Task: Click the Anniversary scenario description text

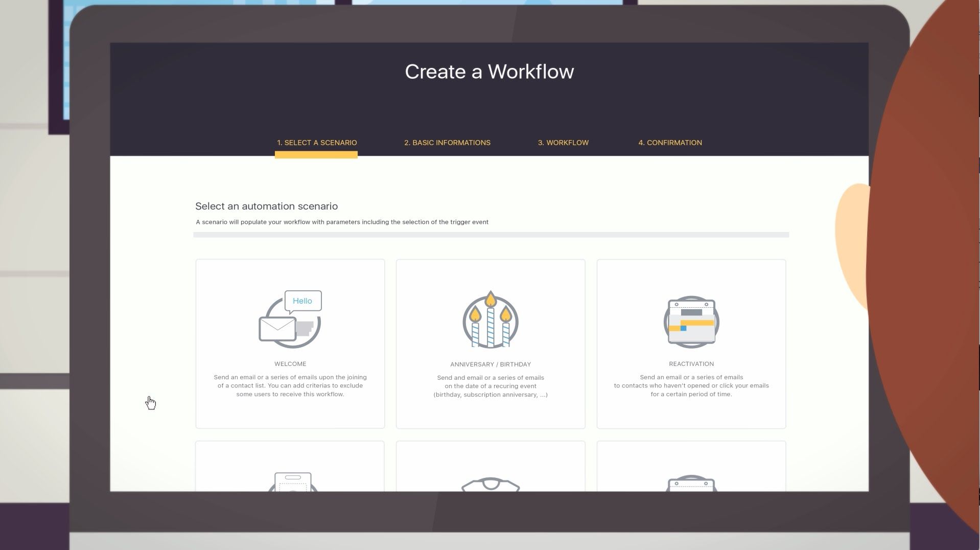Action: click(x=491, y=386)
